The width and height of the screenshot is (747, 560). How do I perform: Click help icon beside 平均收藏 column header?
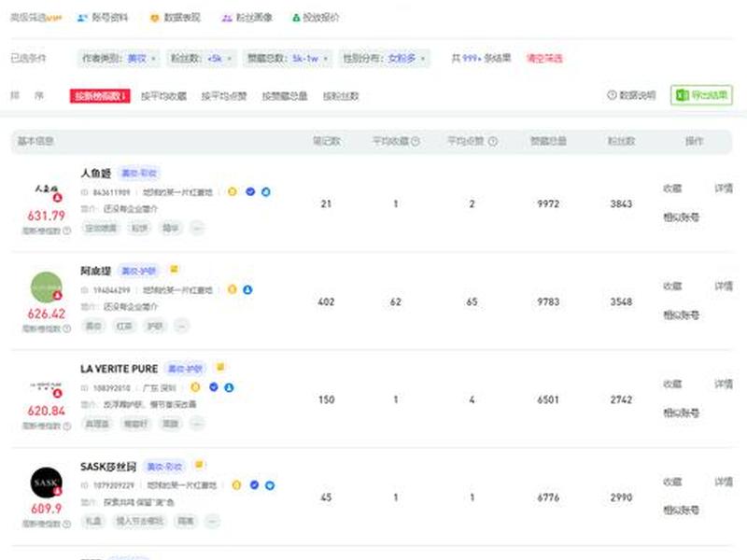pos(416,142)
